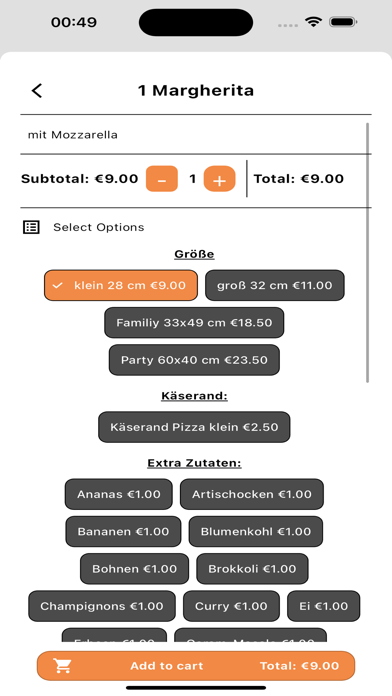The height and width of the screenshot is (696, 392).
Task: Toggle Käserand Pizza klein €2.50 option
Action: click(x=194, y=427)
